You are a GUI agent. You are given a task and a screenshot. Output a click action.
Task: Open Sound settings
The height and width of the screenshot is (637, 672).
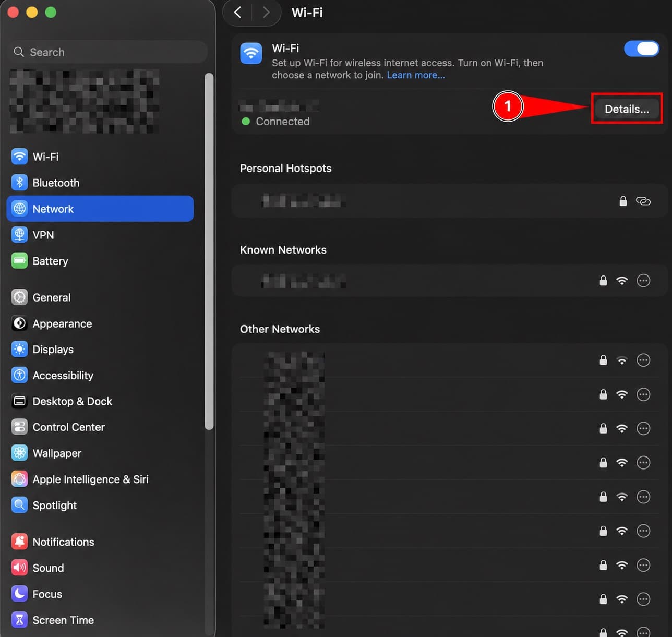pos(100,568)
